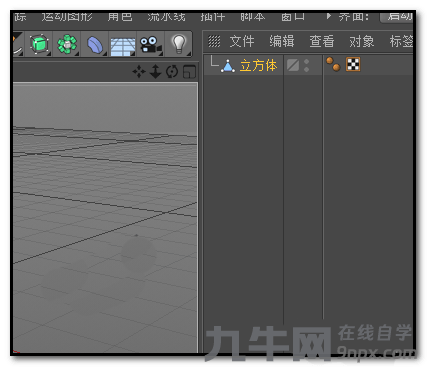Select the Phong tag on 立方体

[333, 64]
